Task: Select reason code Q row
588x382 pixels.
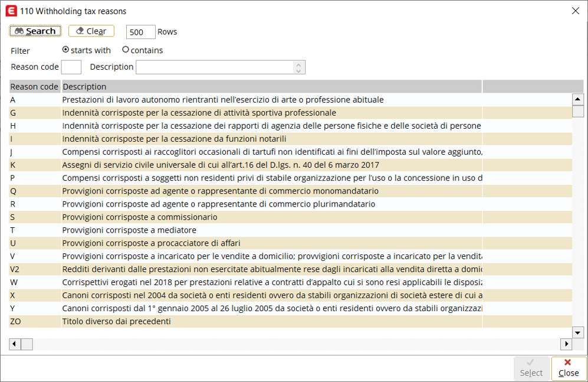Action: 291,191
